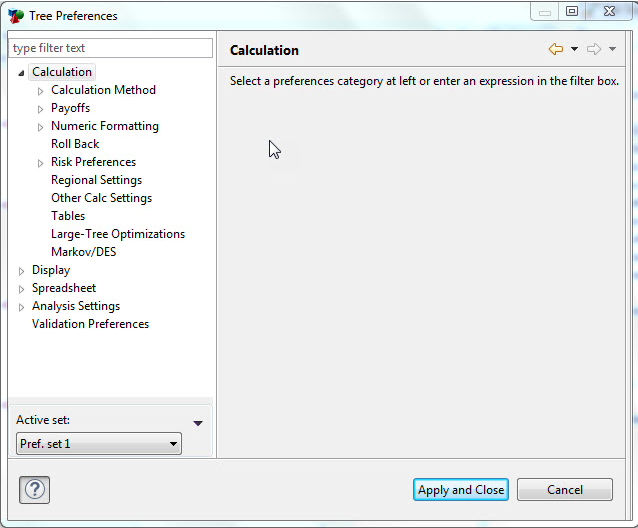Click the TreeAge app icon in title bar
The width and height of the screenshot is (638, 528).
[15, 15]
